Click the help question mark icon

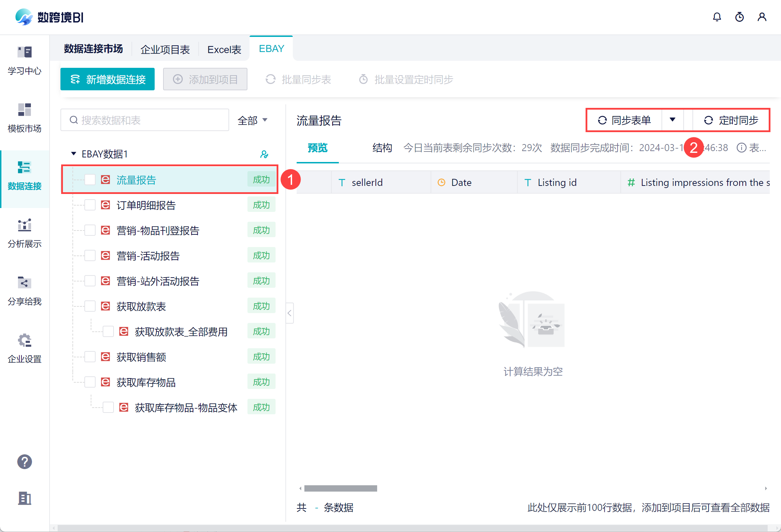(24, 462)
